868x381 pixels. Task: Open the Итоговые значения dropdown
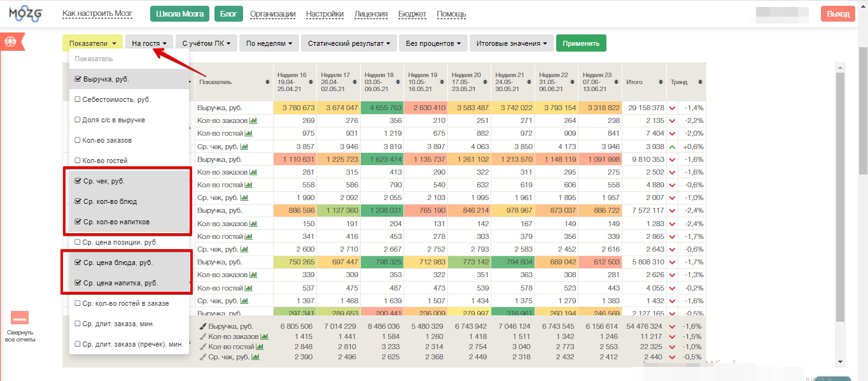pyautogui.click(x=511, y=43)
